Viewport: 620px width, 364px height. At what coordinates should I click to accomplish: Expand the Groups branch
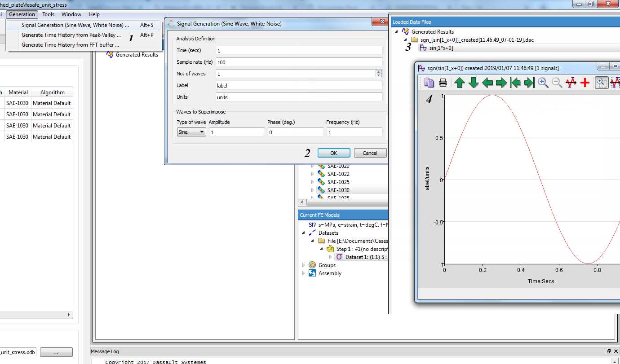pos(303,265)
